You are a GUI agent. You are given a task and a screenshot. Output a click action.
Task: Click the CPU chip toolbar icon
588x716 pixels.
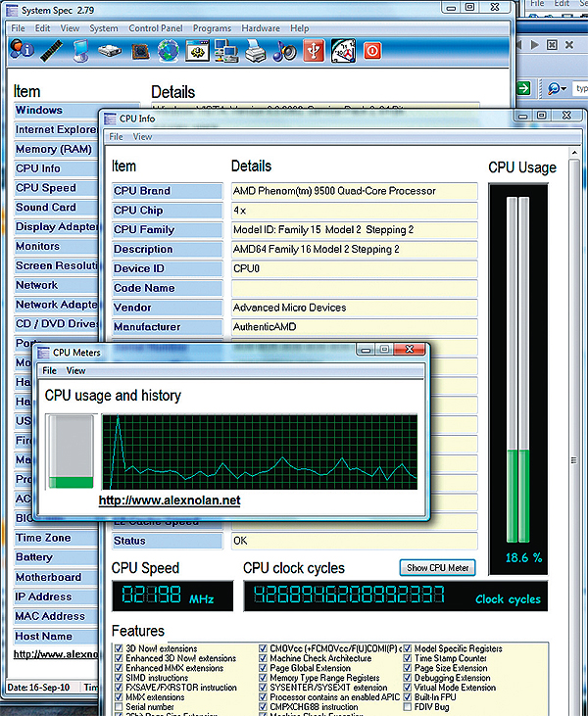pyautogui.click(x=140, y=51)
